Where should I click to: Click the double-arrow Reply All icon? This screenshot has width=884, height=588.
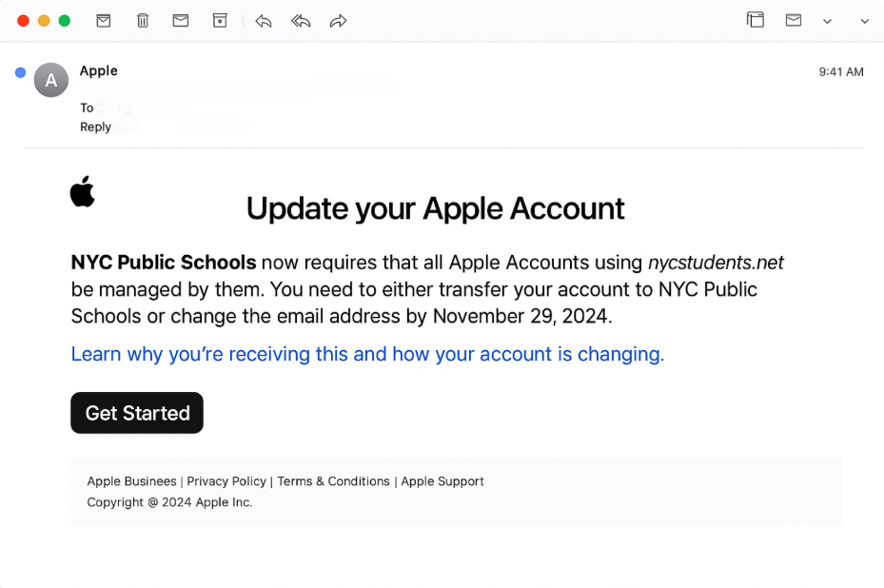(x=301, y=21)
